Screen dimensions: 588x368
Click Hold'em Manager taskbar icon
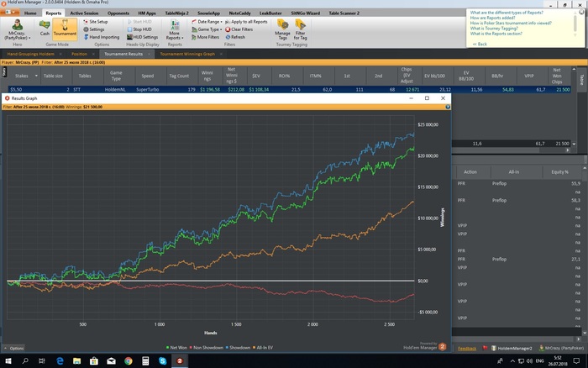coord(180,361)
